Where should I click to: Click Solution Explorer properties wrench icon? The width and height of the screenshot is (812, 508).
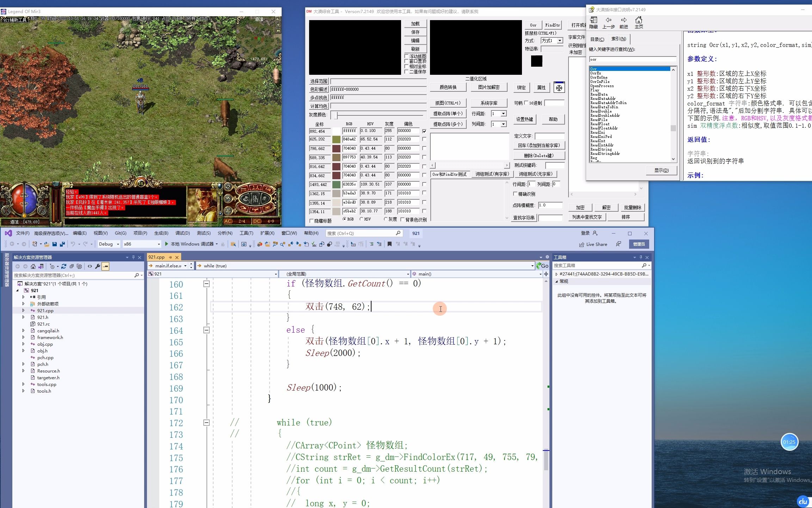(x=98, y=266)
